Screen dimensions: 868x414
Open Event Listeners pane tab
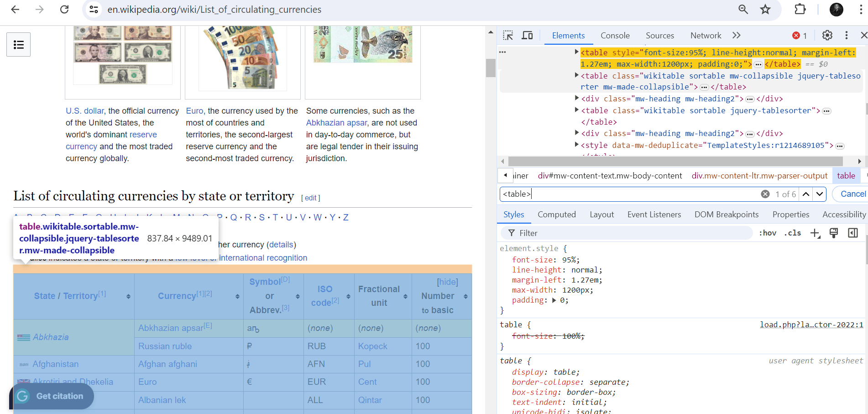[x=654, y=215]
